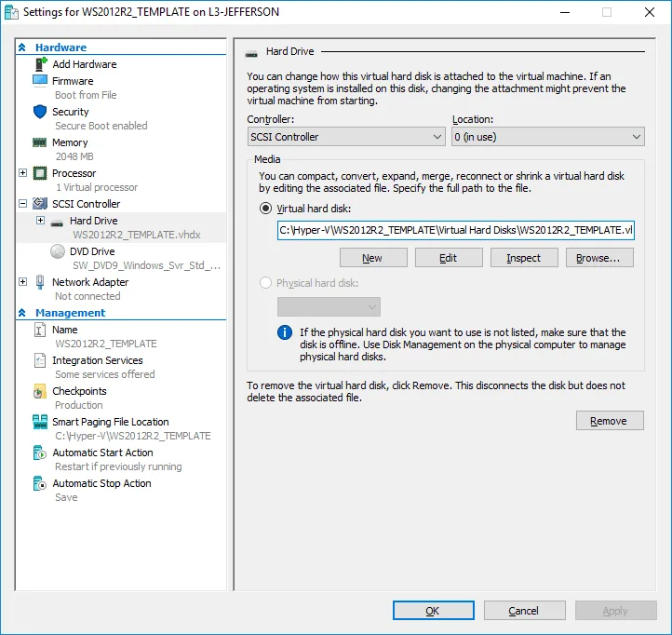This screenshot has height=635, width=672.
Task: Click the Add Hardware icon
Action: point(41,64)
